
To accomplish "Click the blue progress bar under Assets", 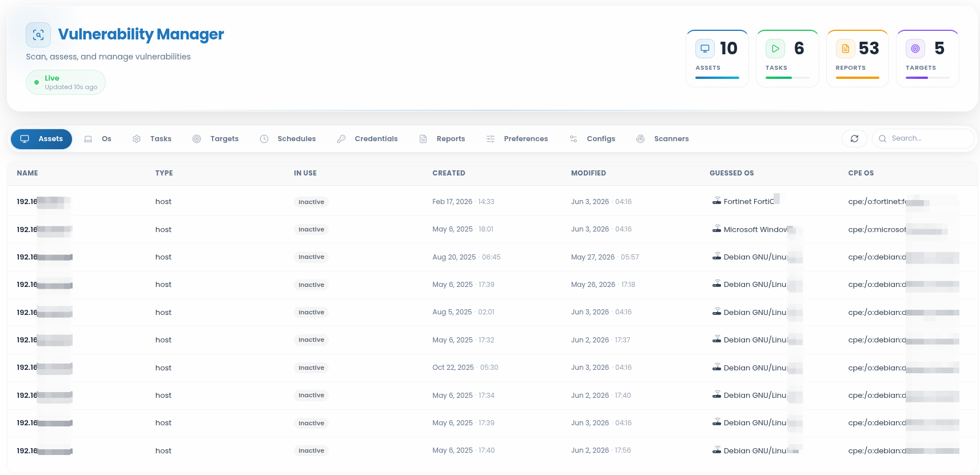I will (x=717, y=78).
